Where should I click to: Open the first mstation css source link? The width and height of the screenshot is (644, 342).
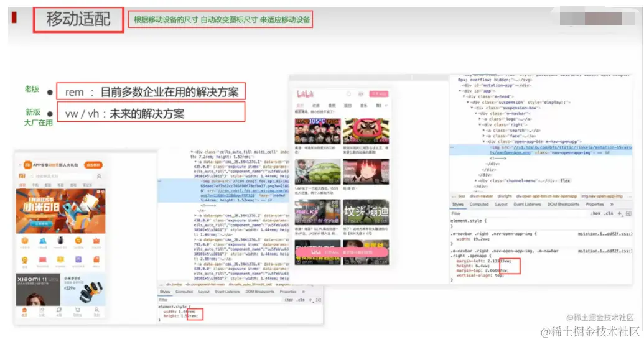tap(605, 234)
